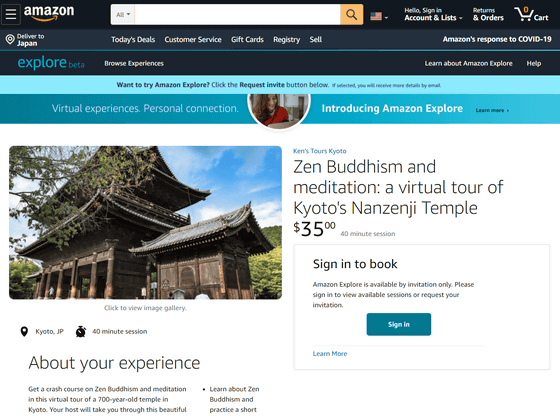The image size is (560, 416).
Task: Click the Kyoto, JP map pin icon
Action: coord(24,332)
